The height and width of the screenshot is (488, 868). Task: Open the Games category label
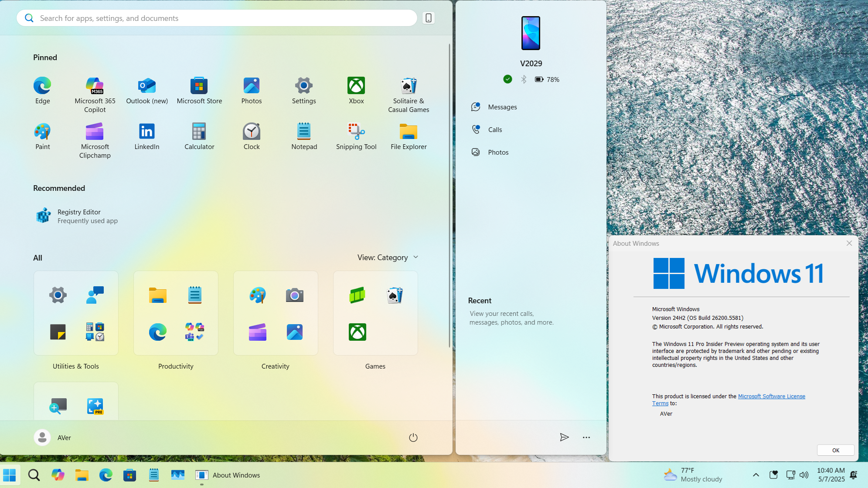pos(375,366)
